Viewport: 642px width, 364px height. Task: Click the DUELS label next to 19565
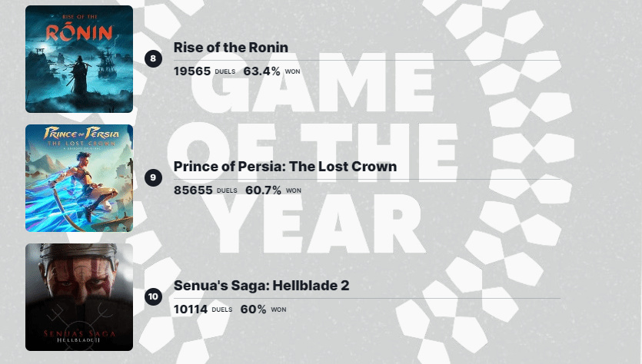(225, 71)
